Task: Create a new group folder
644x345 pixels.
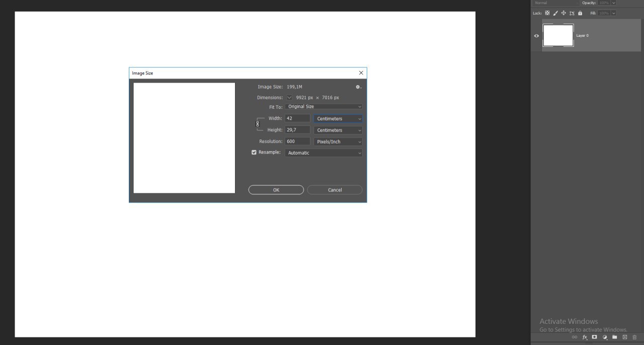Action: pyautogui.click(x=614, y=337)
